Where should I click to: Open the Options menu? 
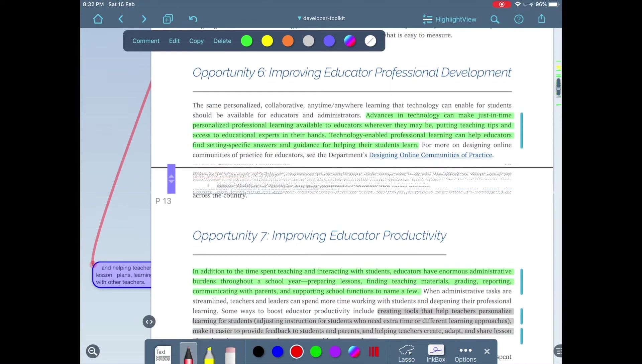click(x=465, y=354)
